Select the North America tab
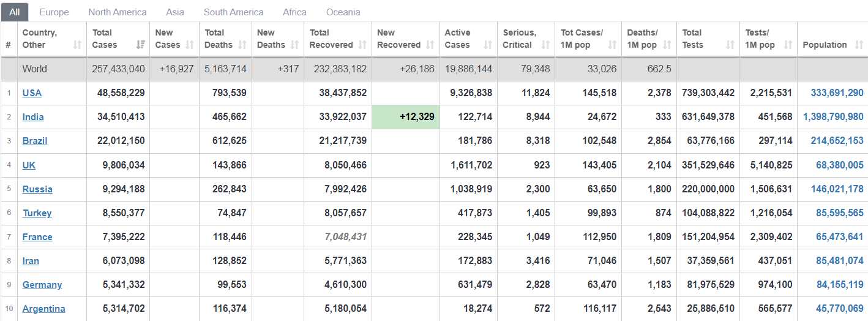 coord(118,12)
